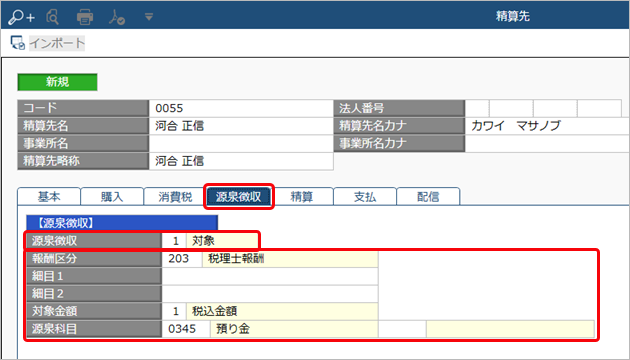This screenshot has width=630, height=360.
Task: Go to the 精算 tab
Action: coord(301,196)
